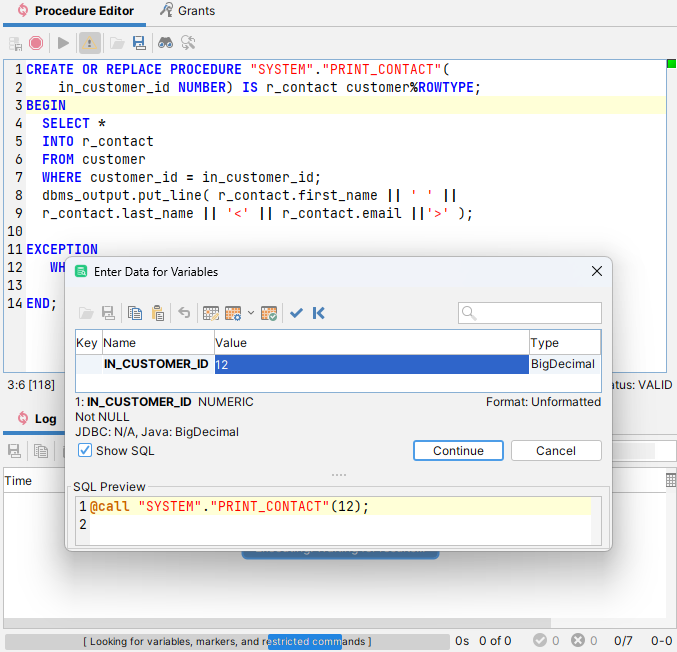Select the IN_CUSTOMER_ID value cell
The image size is (677, 652).
pos(371,365)
